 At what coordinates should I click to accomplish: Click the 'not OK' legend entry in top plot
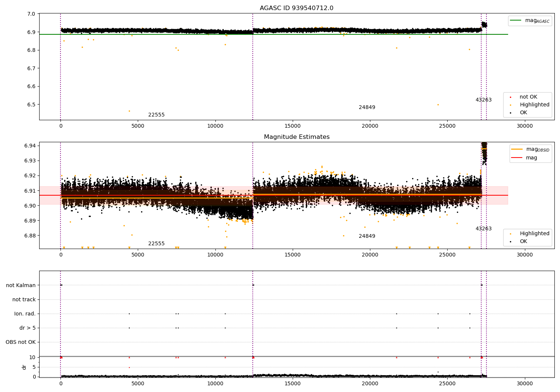point(528,97)
